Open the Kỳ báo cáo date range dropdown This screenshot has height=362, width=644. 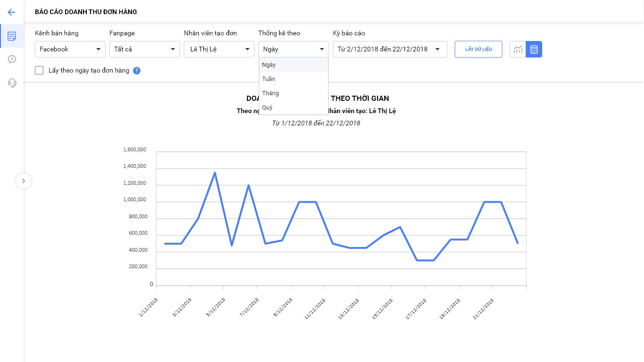389,49
